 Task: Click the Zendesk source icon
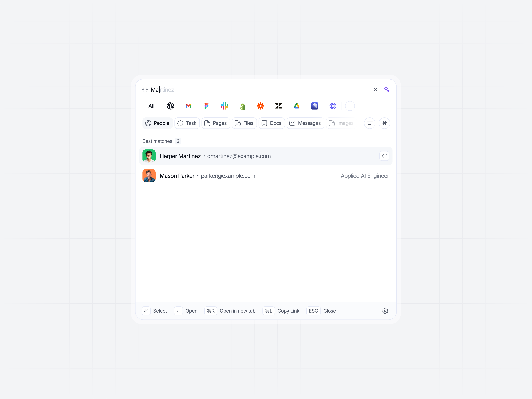pyautogui.click(x=278, y=106)
